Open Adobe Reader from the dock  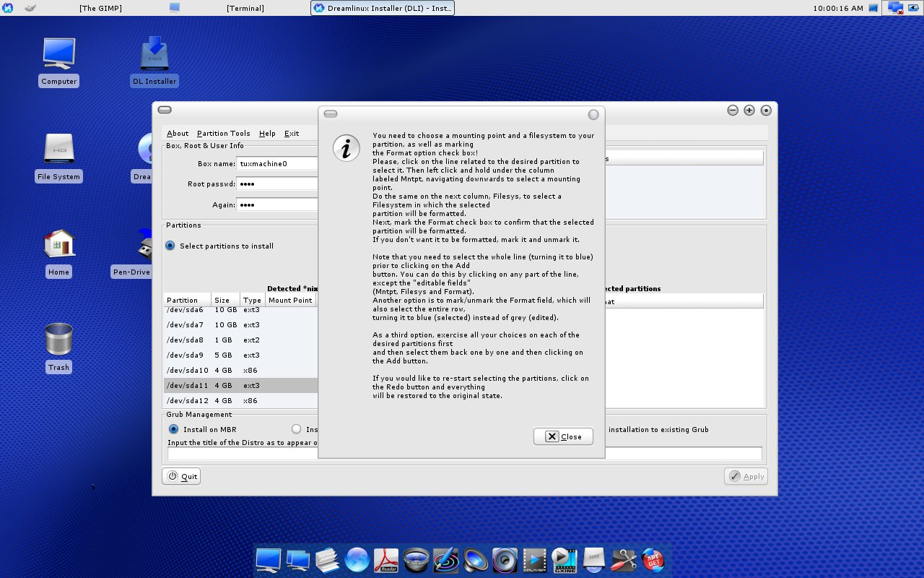pos(388,560)
